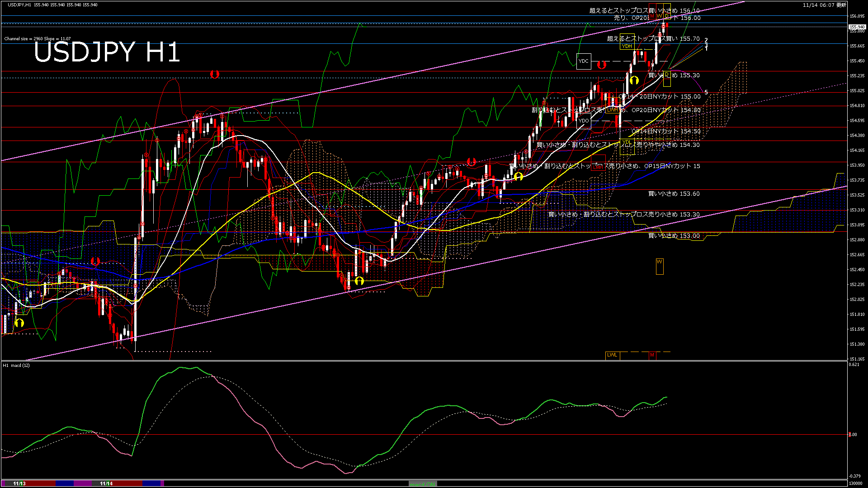Click the yellow up arrow below the YDH box

point(634,80)
